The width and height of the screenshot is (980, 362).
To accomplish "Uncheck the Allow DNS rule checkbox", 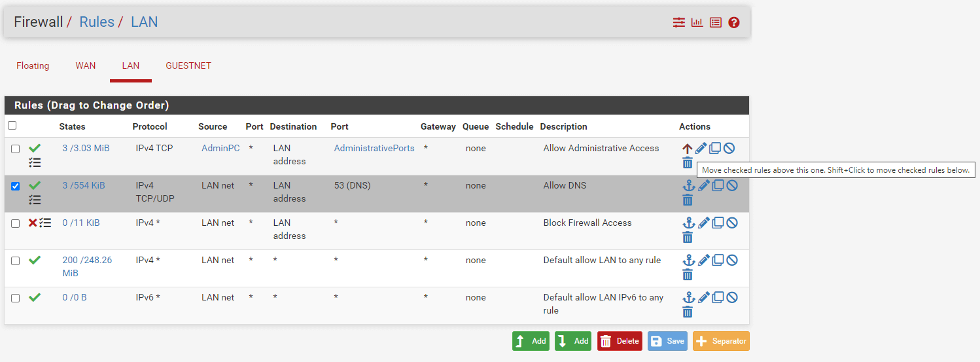I will pyautogui.click(x=16, y=187).
